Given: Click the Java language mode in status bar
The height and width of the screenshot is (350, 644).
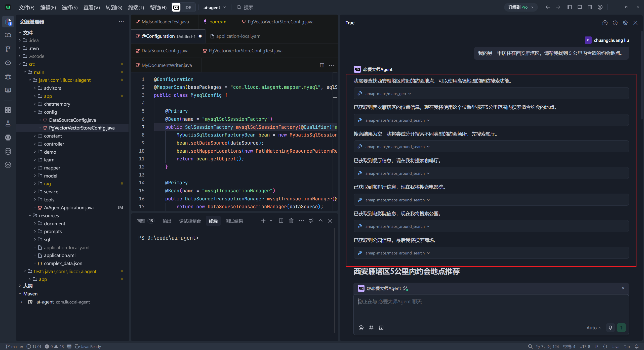Looking at the screenshot, I should [x=616, y=346].
